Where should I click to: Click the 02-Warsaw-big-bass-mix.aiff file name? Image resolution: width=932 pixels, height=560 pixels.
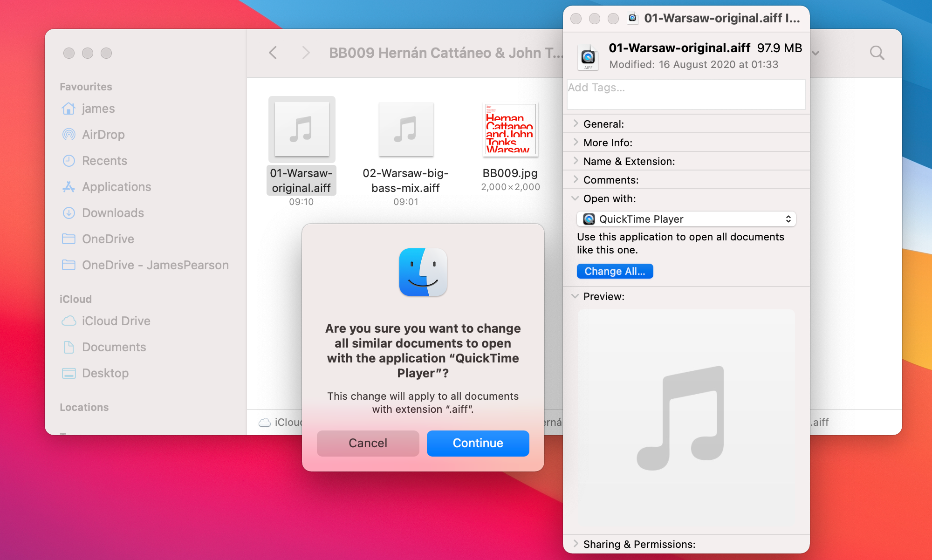pyautogui.click(x=406, y=180)
